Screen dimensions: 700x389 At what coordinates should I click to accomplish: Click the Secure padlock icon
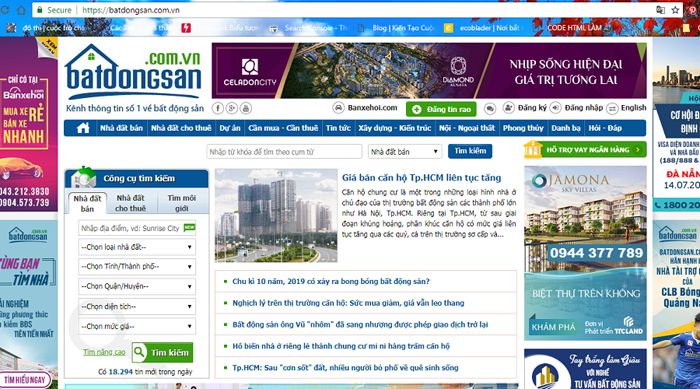[40, 10]
